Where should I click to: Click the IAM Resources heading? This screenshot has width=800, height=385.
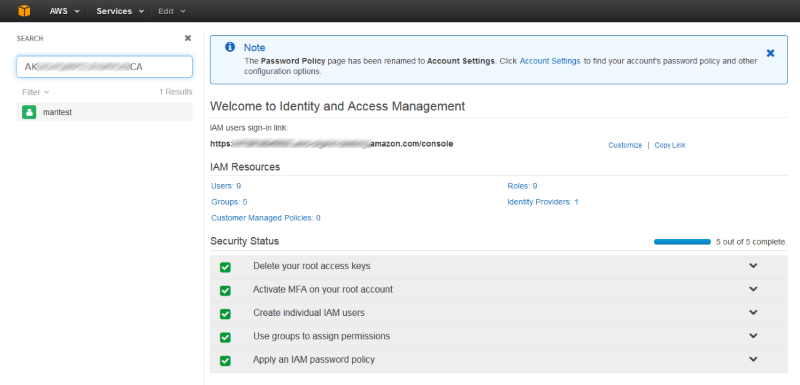245,167
